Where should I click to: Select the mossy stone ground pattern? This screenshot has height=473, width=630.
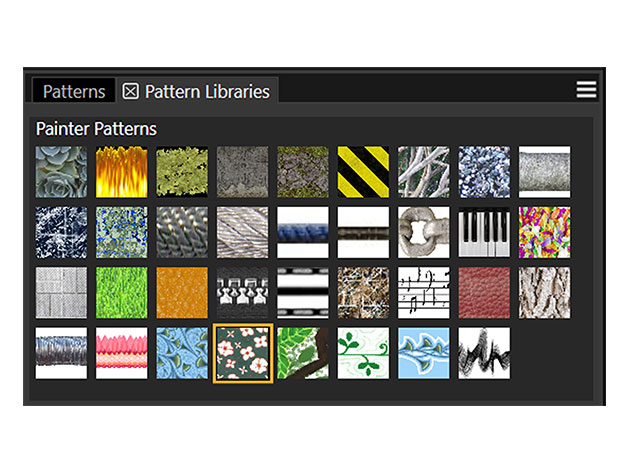(x=303, y=172)
